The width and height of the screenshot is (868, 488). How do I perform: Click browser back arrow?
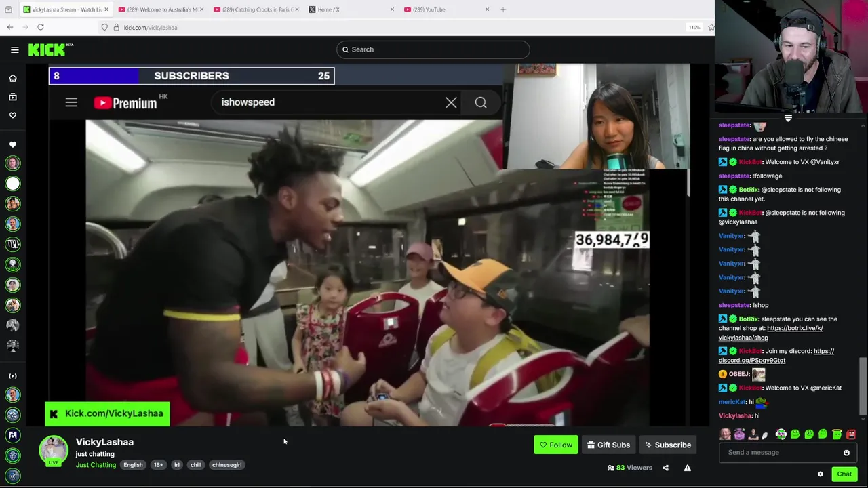pyautogui.click(x=9, y=27)
